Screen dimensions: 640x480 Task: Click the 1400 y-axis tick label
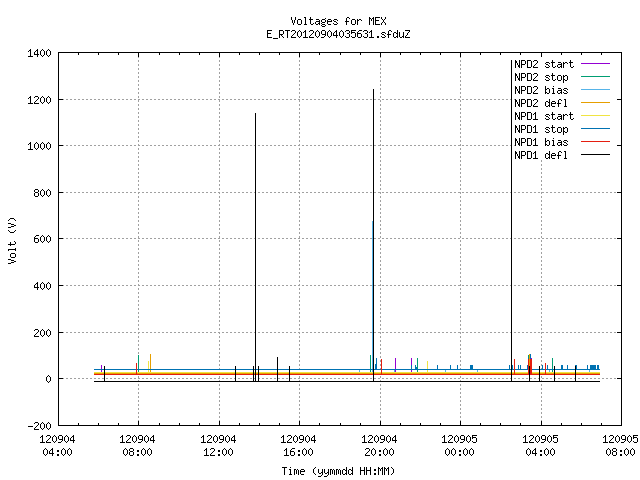click(x=39, y=53)
